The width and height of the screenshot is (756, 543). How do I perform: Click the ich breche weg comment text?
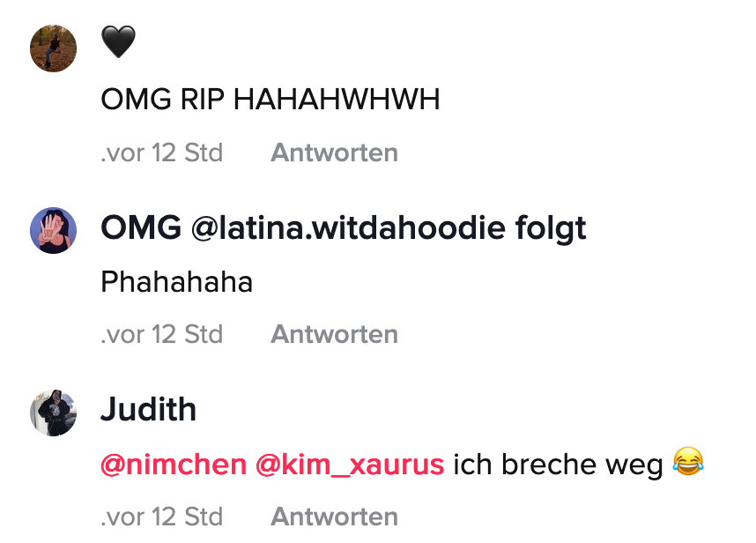[x=558, y=465]
